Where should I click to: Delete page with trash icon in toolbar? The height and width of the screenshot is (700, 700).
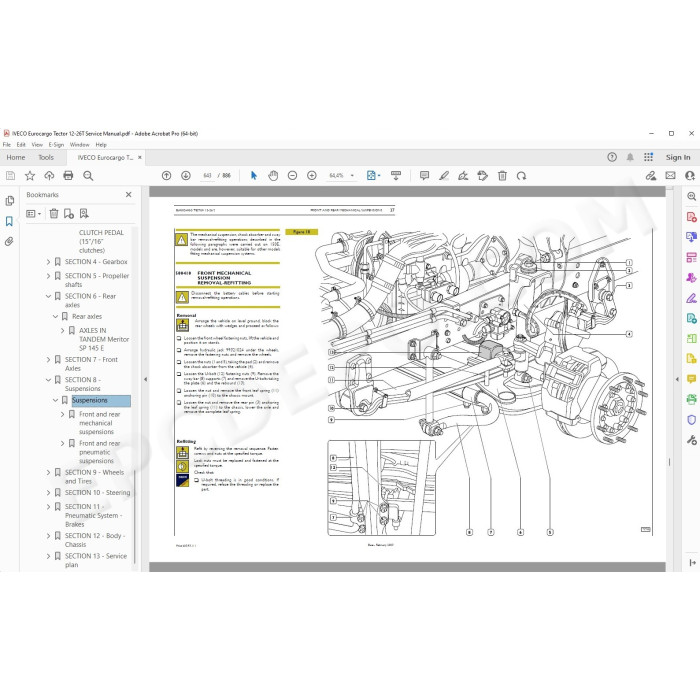[x=502, y=175]
